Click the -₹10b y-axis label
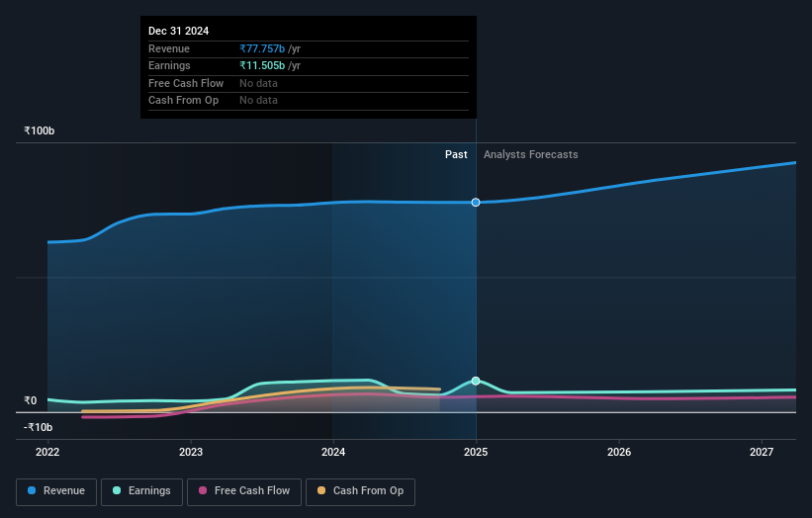This screenshot has height=518, width=812. 38,427
